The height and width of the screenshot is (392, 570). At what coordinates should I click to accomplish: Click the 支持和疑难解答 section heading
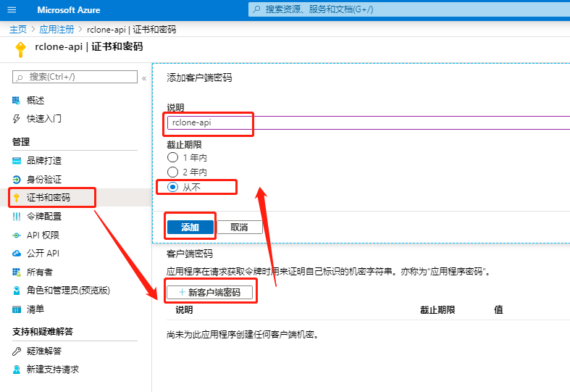(43, 332)
